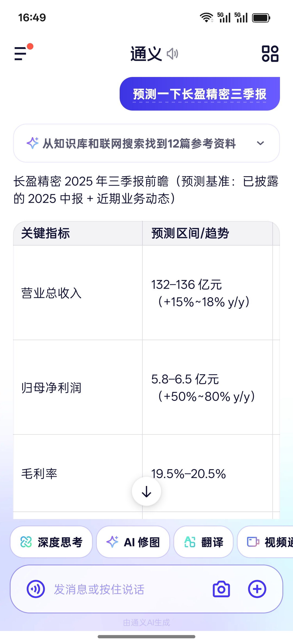Tap the speaker icon beside 通义
Screen dimensions: 293x644
tap(173, 54)
